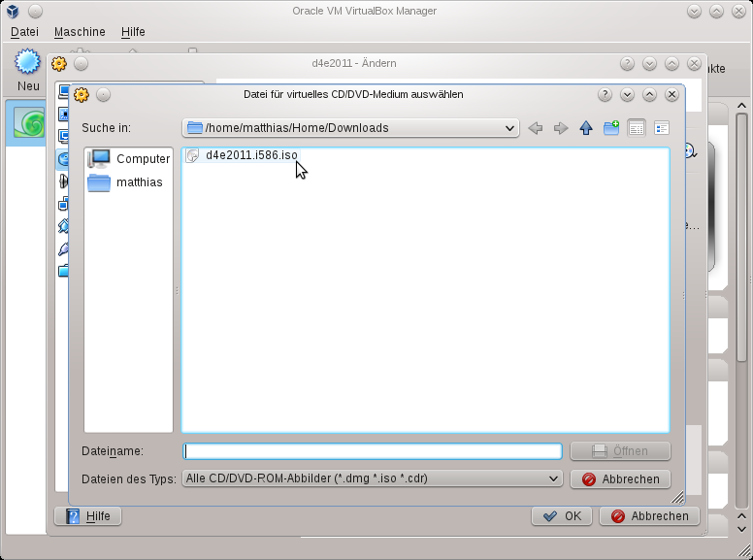This screenshot has width=753, height=560.
Task: Click help icon in the Ändern window titlebar
Action: tap(627, 63)
